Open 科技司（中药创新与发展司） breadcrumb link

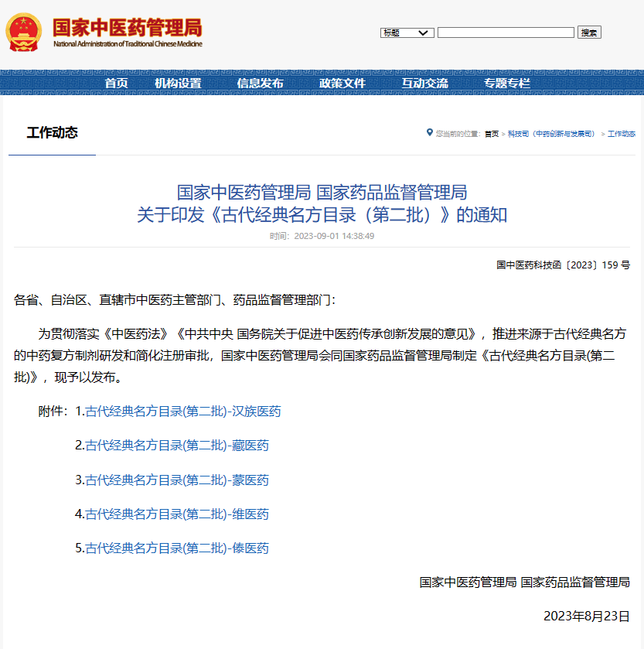click(x=552, y=134)
